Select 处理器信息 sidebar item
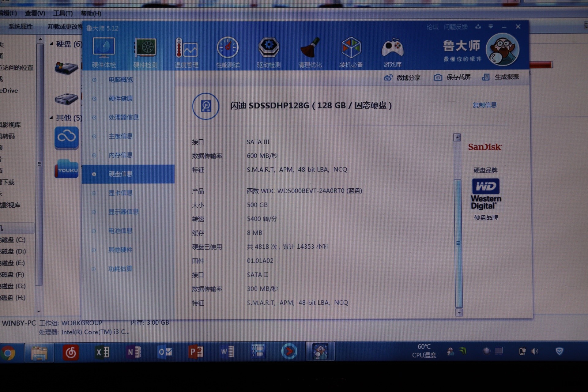The image size is (588, 392). (123, 117)
